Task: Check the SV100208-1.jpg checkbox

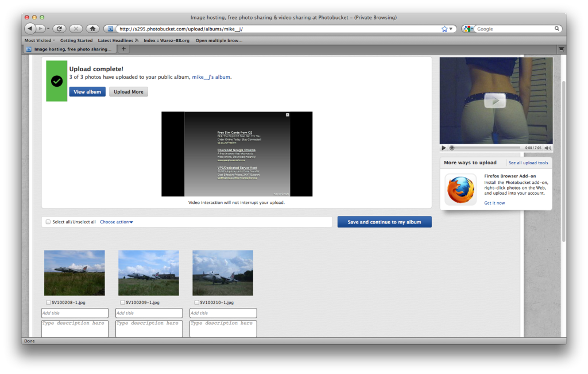Action: click(x=48, y=302)
